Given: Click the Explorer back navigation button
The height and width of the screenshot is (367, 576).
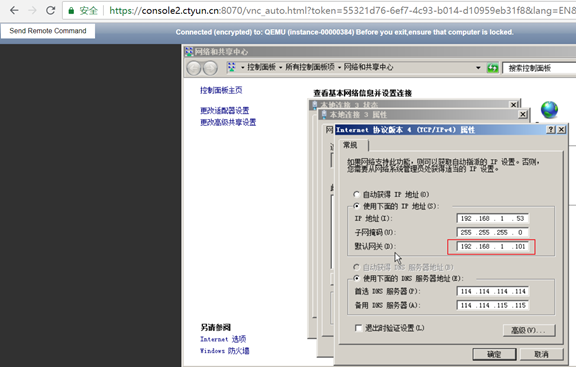Looking at the screenshot, I should (x=194, y=68).
